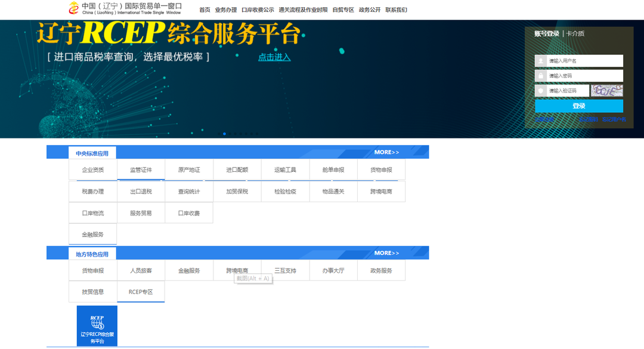Open the RCEP专区 tile
The width and height of the screenshot is (644, 349).
(x=141, y=292)
